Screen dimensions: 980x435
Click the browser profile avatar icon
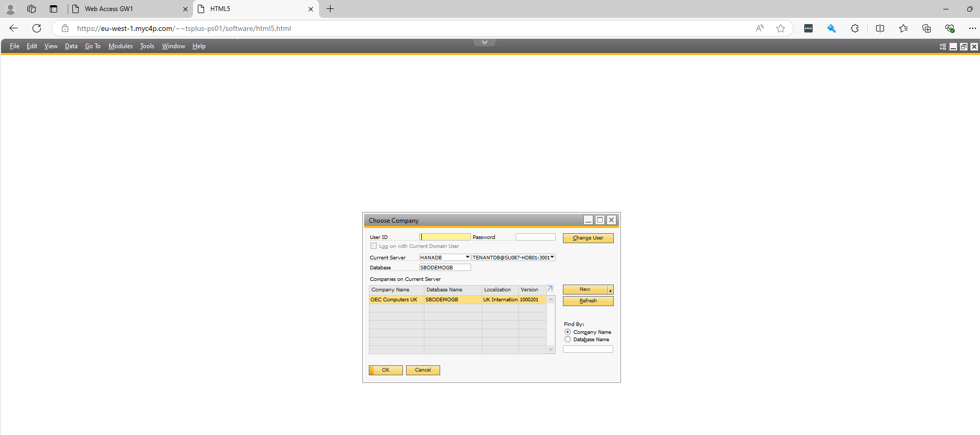coord(10,9)
